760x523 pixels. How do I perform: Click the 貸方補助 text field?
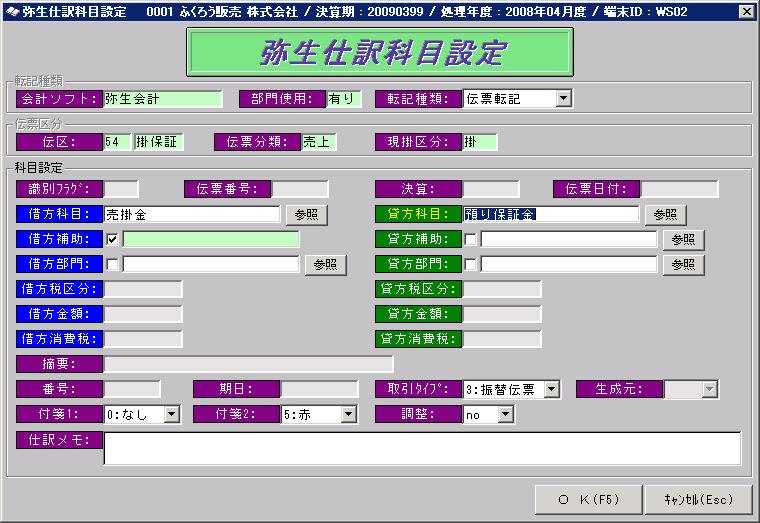569,239
